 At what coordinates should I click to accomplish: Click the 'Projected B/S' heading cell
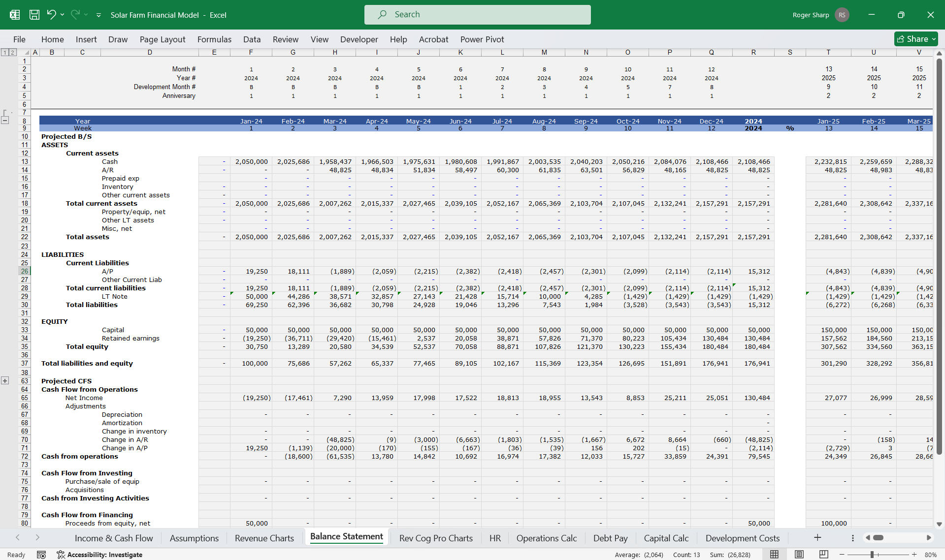tap(66, 136)
